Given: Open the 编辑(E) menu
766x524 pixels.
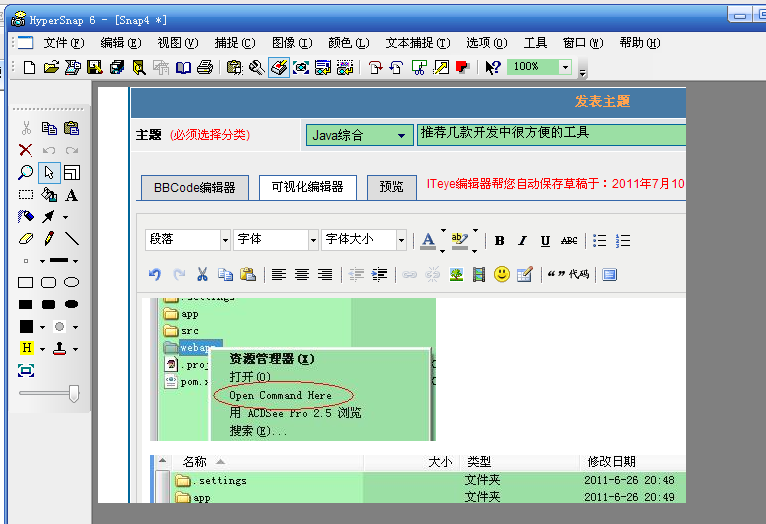Looking at the screenshot, I should point(121,43).
